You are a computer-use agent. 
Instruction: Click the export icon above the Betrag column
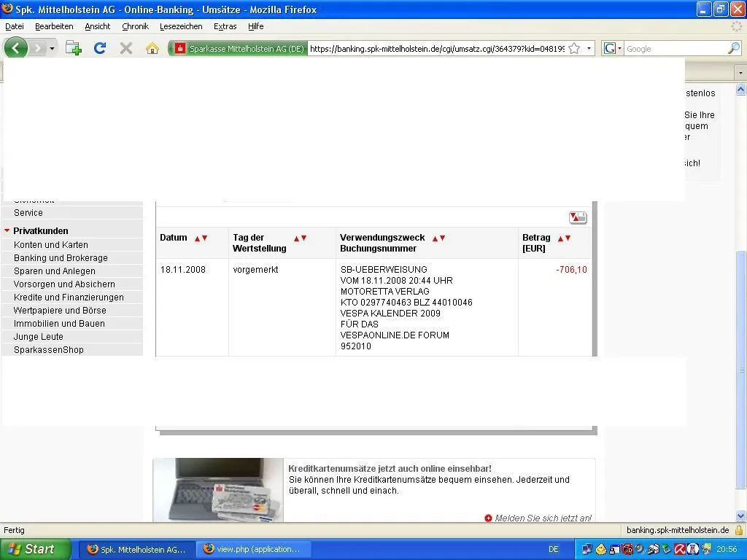578,217
